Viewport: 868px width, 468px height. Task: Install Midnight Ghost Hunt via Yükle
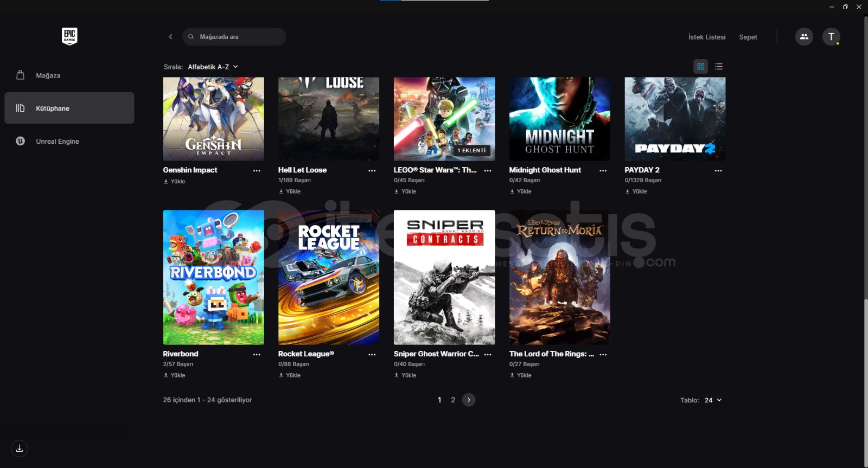coord(521,191)
